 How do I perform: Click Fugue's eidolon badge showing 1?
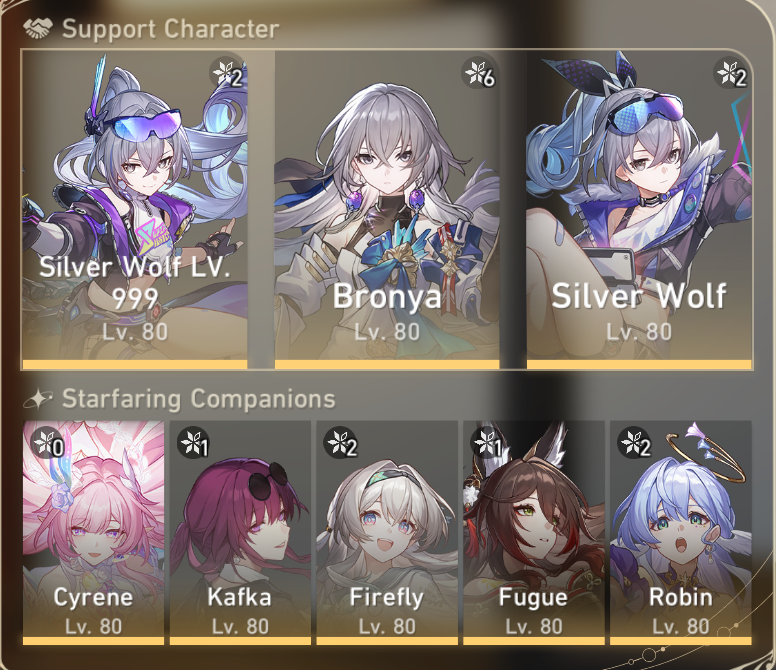tap(487, 443)
